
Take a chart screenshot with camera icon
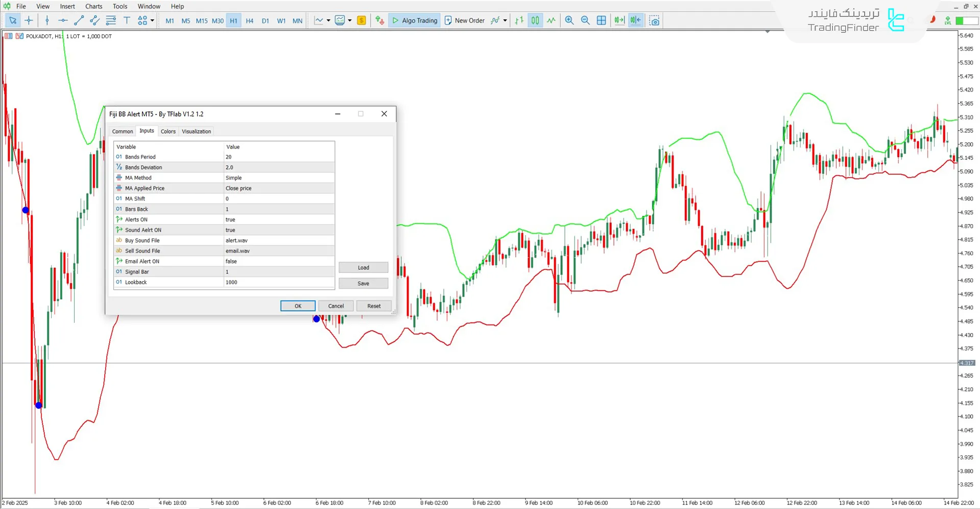[x=654, y=20]
